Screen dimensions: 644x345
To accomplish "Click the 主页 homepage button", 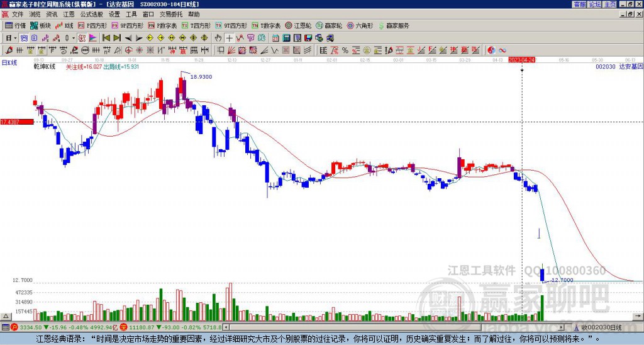I will [610, 4].
